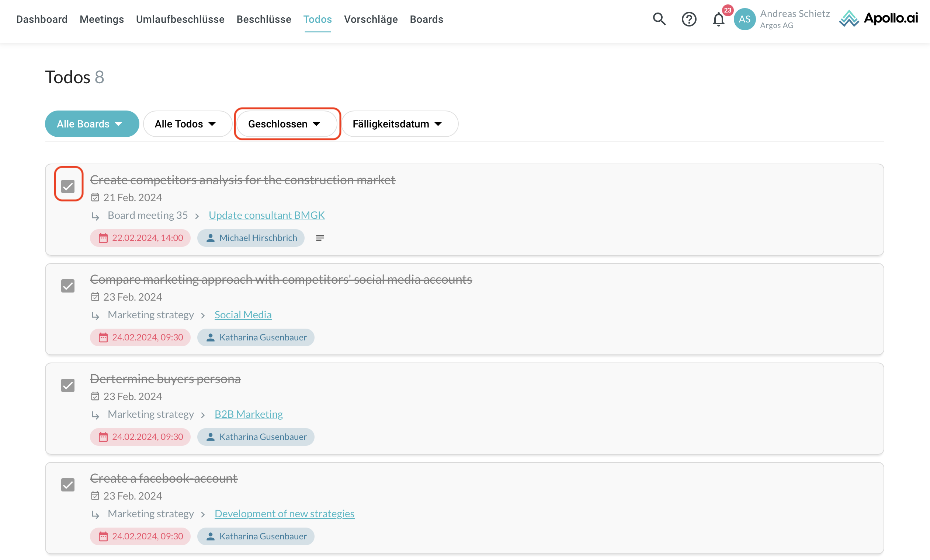The height and width of the screenshot is (560, 930).
Task: Uncheck the Compare marketing approach todo checkbox
Action: pyautogui.click(x=68, y=286)
